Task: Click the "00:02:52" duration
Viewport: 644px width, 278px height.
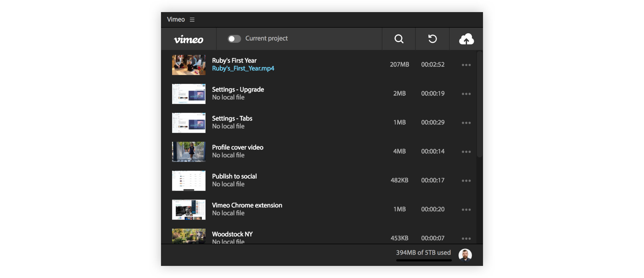Action: (x=433, y=64)
